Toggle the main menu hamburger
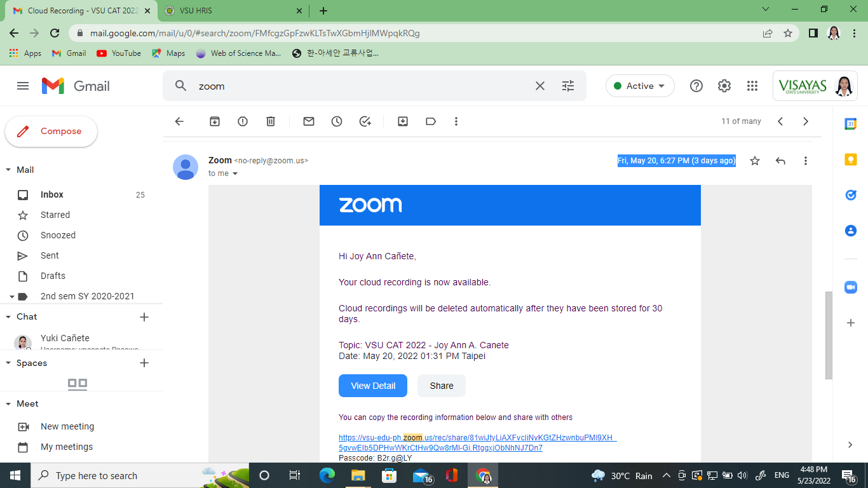Screen dimensions: 868x488 point(23,86)
